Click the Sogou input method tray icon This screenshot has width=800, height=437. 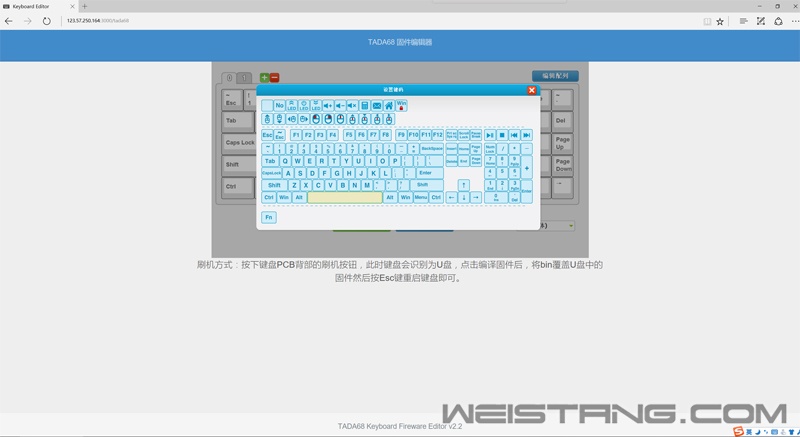click(x=738, y=431)
